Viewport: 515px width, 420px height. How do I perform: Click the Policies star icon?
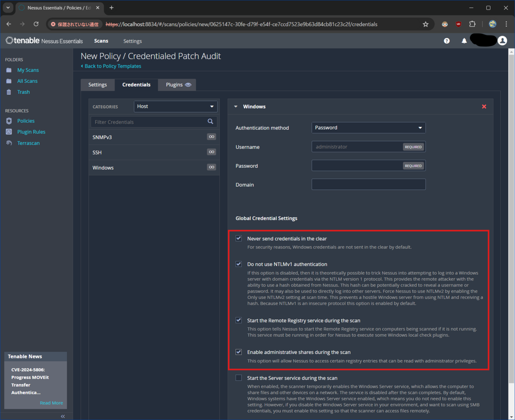click(x=9, y=121)
